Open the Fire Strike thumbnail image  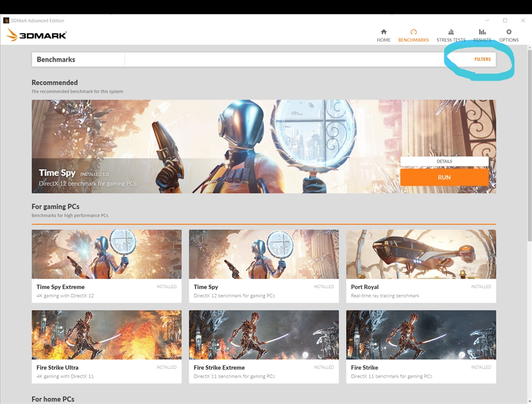click(421, 335)
